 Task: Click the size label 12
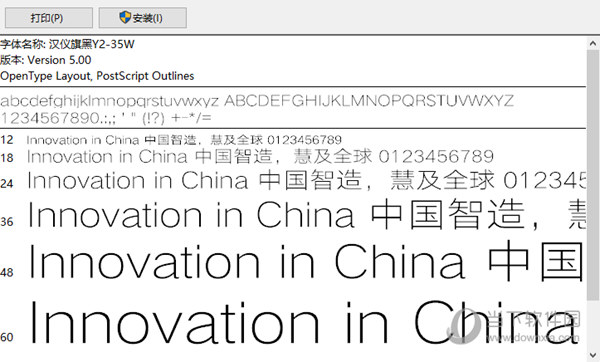point(7,140)
